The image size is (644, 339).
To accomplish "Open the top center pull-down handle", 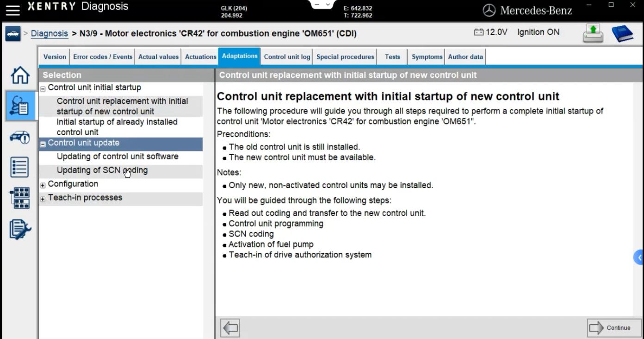I will [322, 5].
